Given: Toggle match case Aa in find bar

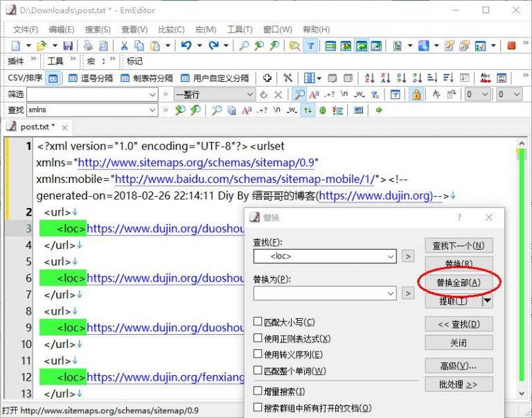Looking at the screenshot, I should click(x=247, y=110).
